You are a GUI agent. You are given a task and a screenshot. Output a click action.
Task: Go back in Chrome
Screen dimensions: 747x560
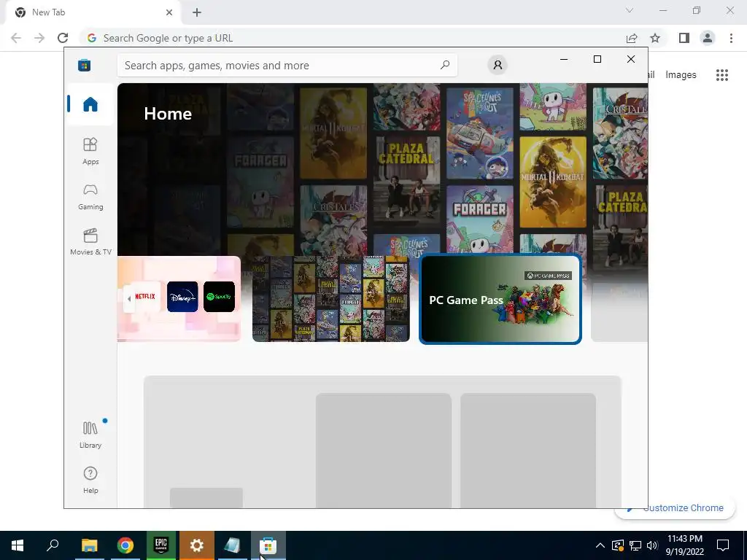[x=16, y=38]
